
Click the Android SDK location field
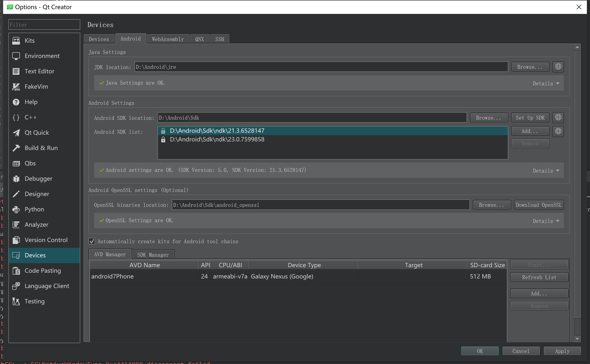[x=312, y=117]
